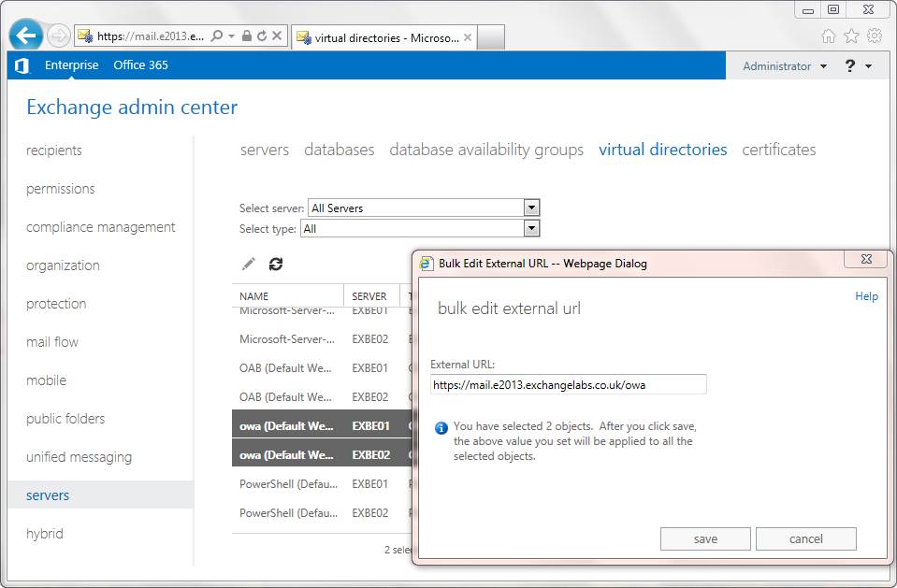
Task: Open mobile in sidebar
Action: [47, 380]
